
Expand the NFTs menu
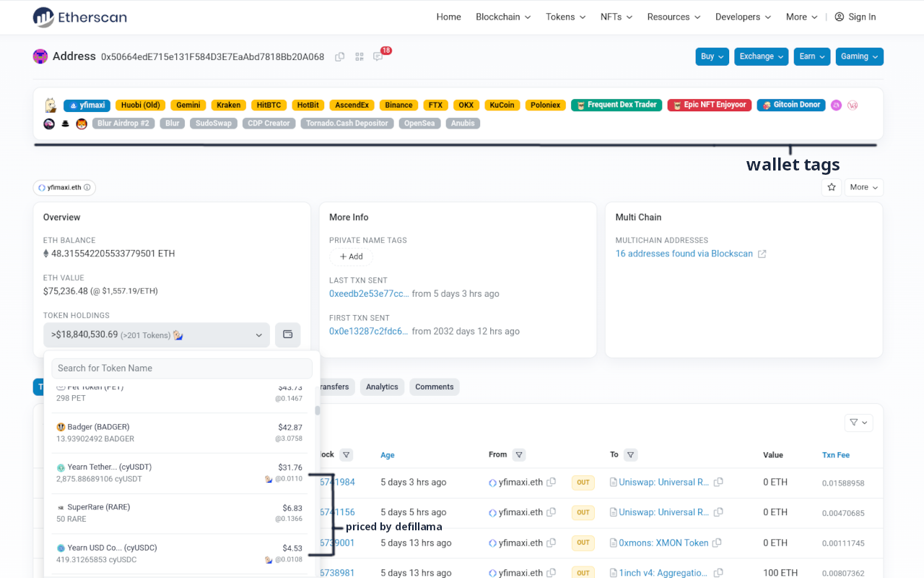tap(616, 17)
